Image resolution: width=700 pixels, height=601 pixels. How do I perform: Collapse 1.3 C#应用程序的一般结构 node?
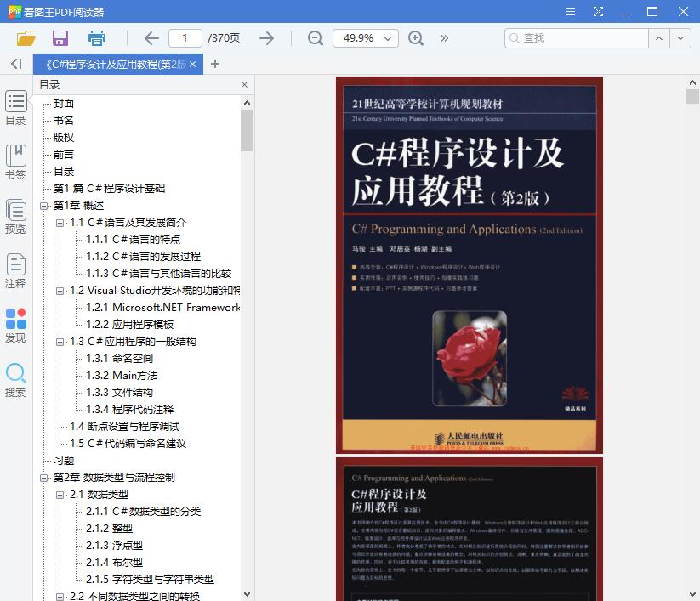pos(60,342)
